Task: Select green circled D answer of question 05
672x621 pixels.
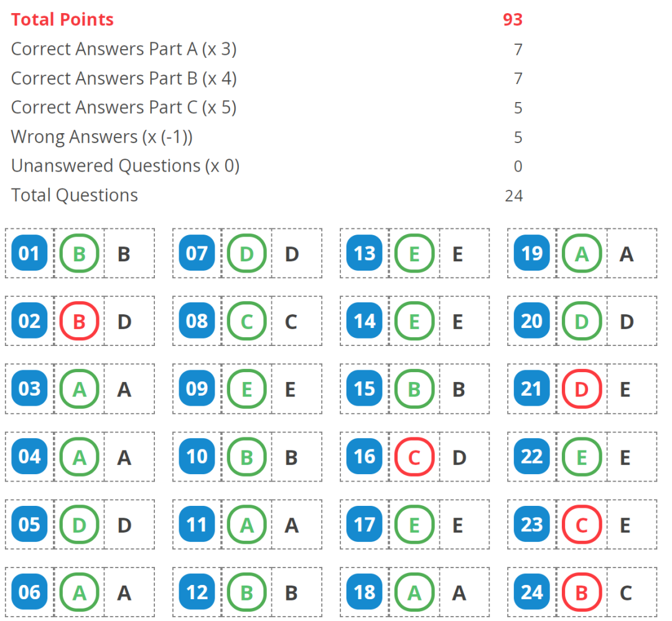Action: coord(80,525)
